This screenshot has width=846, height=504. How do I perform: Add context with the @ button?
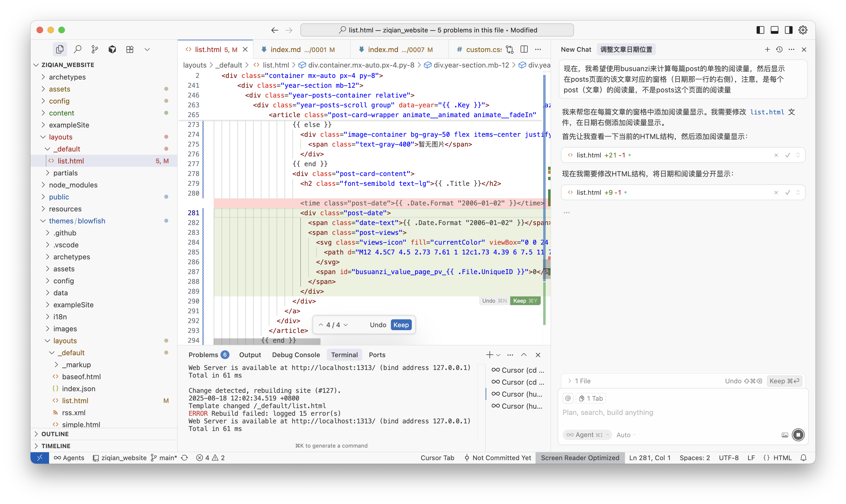568,398
